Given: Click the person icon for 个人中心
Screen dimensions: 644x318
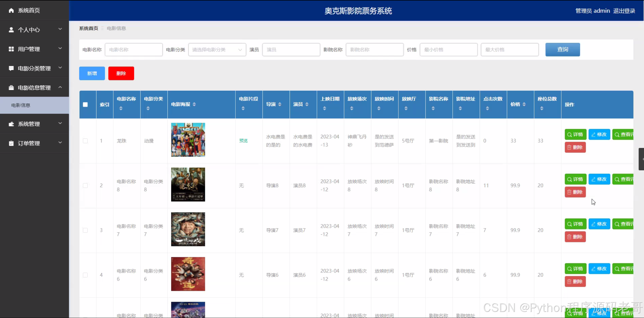Looking at the screenshot, I should [11, 30].
